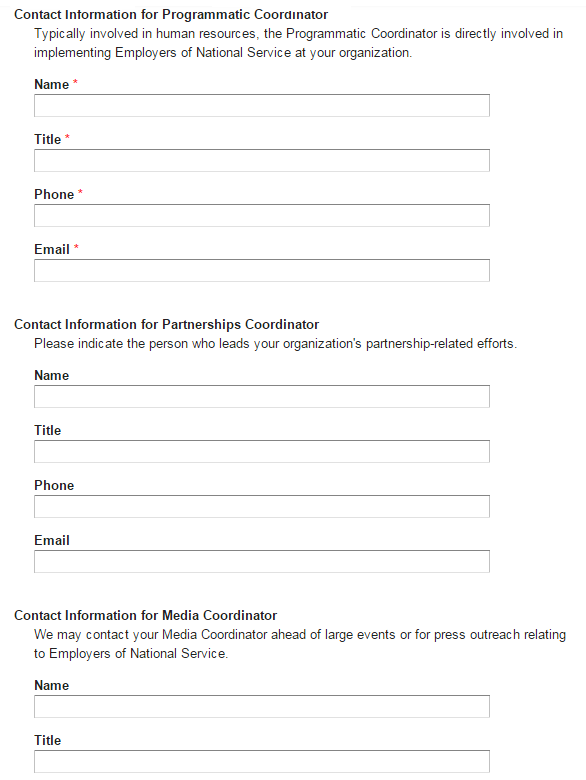Click the Programmatic Coordinator Email input box
The image size is (586, 780).
262,271
